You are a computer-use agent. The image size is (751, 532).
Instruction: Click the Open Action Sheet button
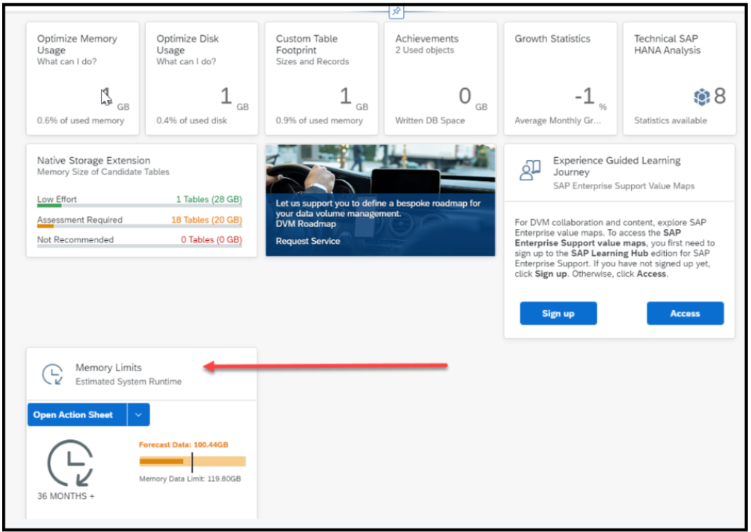click(77, 415)
